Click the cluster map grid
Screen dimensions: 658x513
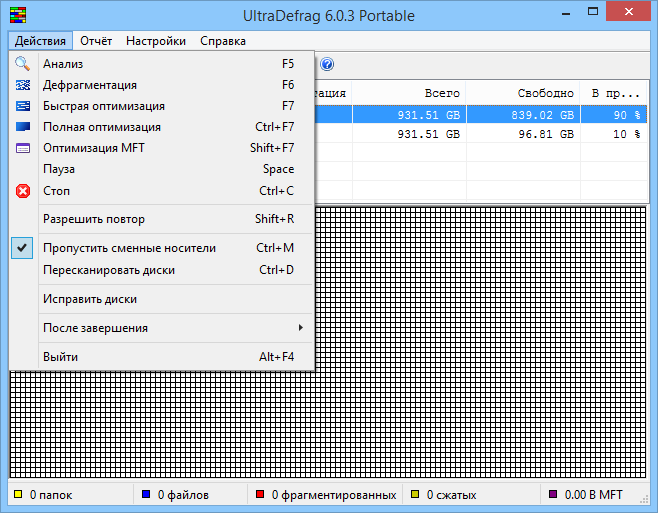tap(480, 342)
